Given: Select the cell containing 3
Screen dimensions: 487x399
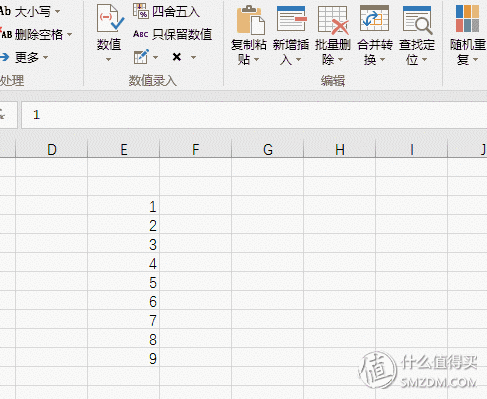Looking at the screenshot, I should [x=124, y=243].
